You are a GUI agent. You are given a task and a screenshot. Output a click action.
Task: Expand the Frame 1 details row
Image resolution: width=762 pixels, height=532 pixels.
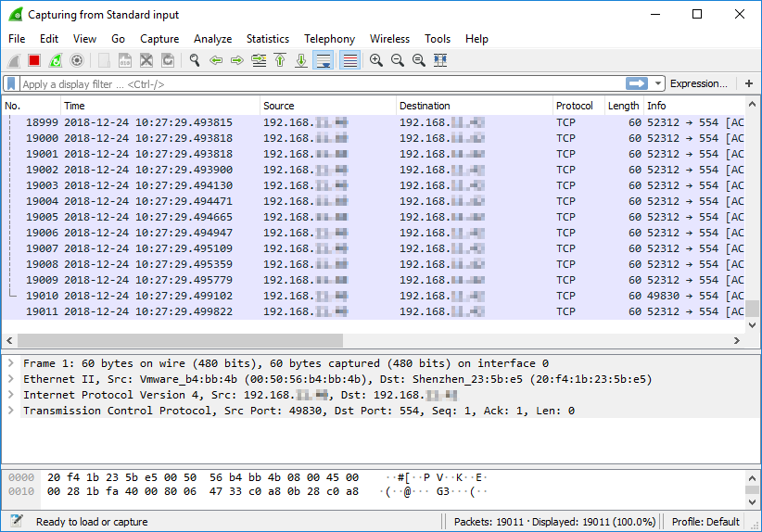click(11, 363)
